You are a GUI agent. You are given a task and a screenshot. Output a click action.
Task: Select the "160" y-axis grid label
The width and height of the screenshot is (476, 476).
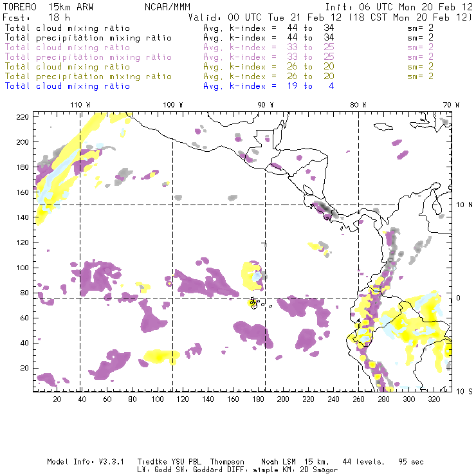point(23,192)
